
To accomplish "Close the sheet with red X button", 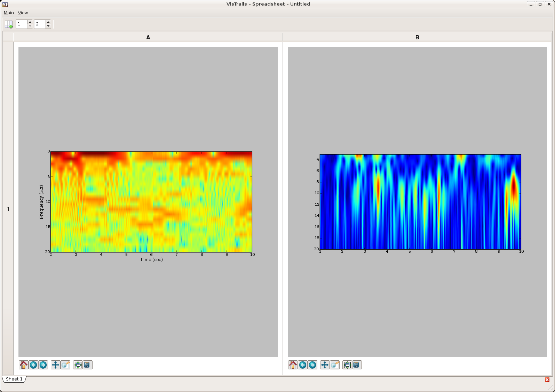I will point(547,379).
